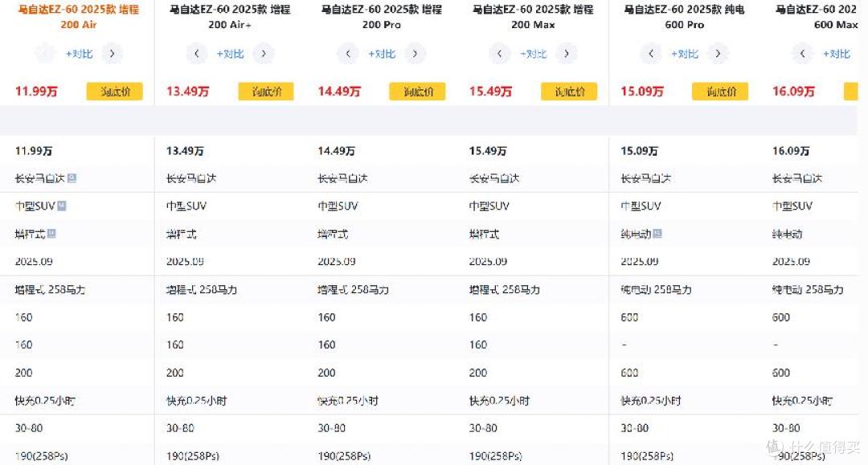Add 增程 200 Air+ to comparison via +对比

coord(231,54)
